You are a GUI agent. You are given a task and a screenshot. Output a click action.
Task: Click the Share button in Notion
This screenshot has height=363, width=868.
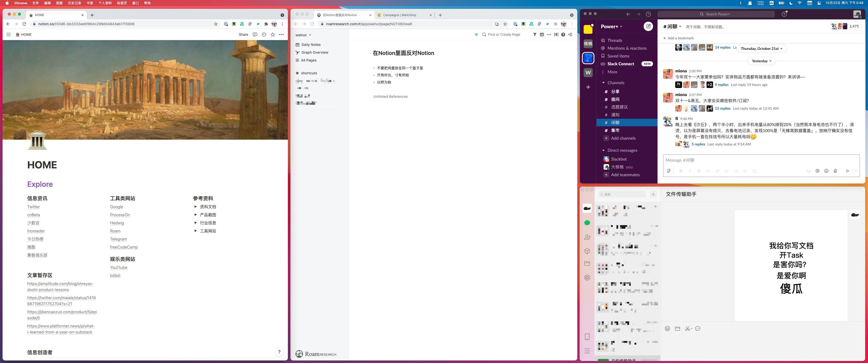(x=243, y=34)
